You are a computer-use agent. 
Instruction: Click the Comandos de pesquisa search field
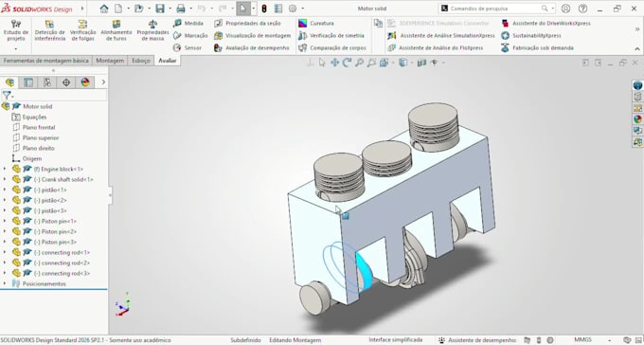click(x=495, y=9)
